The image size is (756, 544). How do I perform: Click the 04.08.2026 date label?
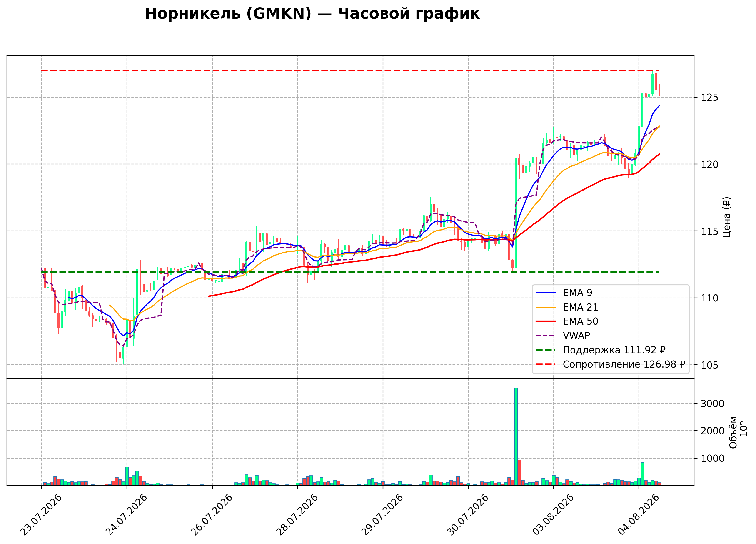pos(638,515)
